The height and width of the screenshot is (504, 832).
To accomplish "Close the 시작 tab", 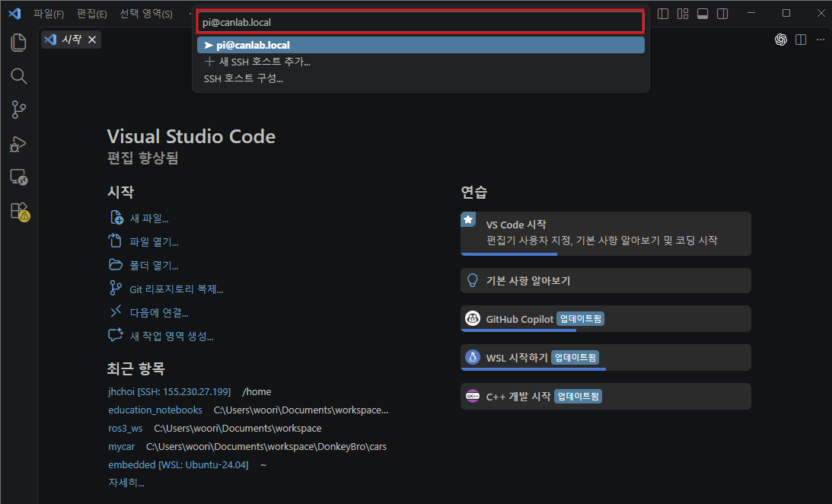I will pos(92,40).
